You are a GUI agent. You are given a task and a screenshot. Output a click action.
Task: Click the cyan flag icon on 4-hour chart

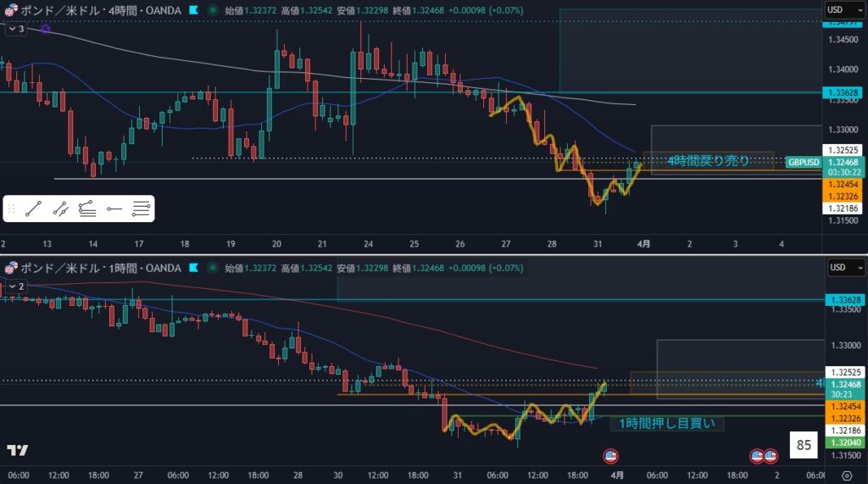click(x=194, y=10)
